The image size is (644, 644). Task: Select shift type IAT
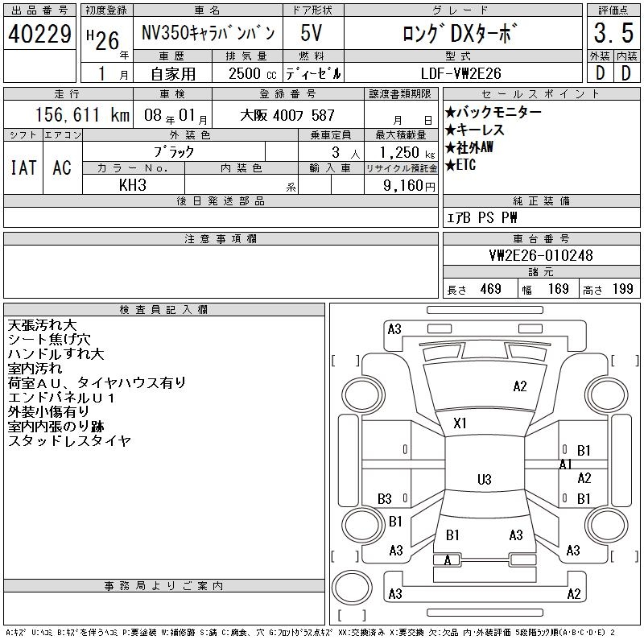click(x=23, y=167)
